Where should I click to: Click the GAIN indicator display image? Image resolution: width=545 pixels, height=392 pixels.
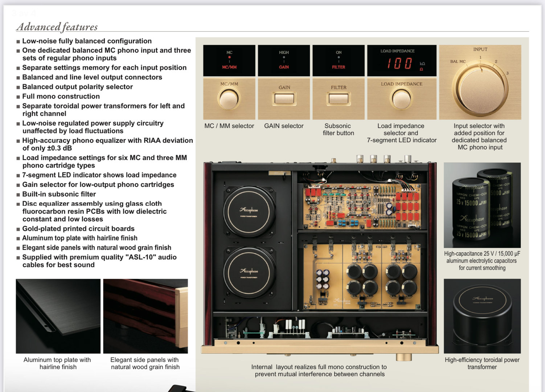pyautogui.click(x=284, y=61)
